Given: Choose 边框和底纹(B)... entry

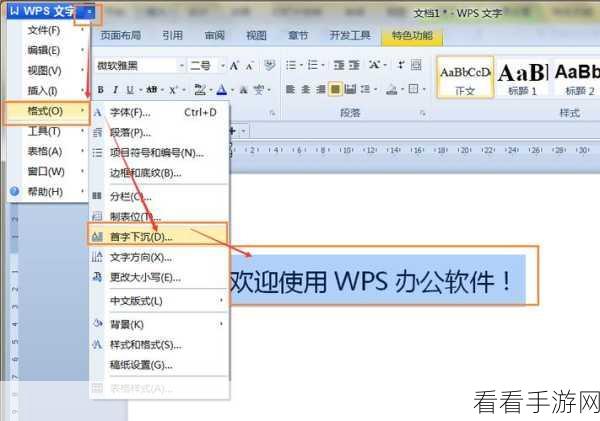Looking at the screenshot, I should [159, 173].
